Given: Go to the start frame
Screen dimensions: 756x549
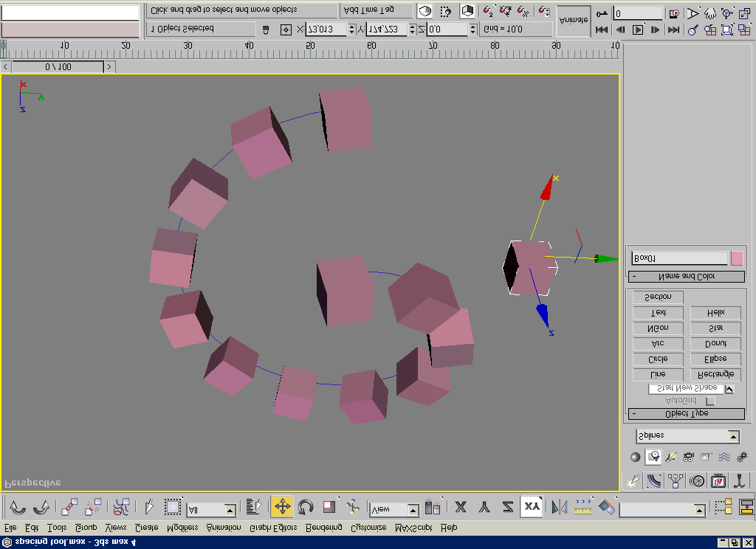Looking at the screenshot, I should [x=602, y=30].
